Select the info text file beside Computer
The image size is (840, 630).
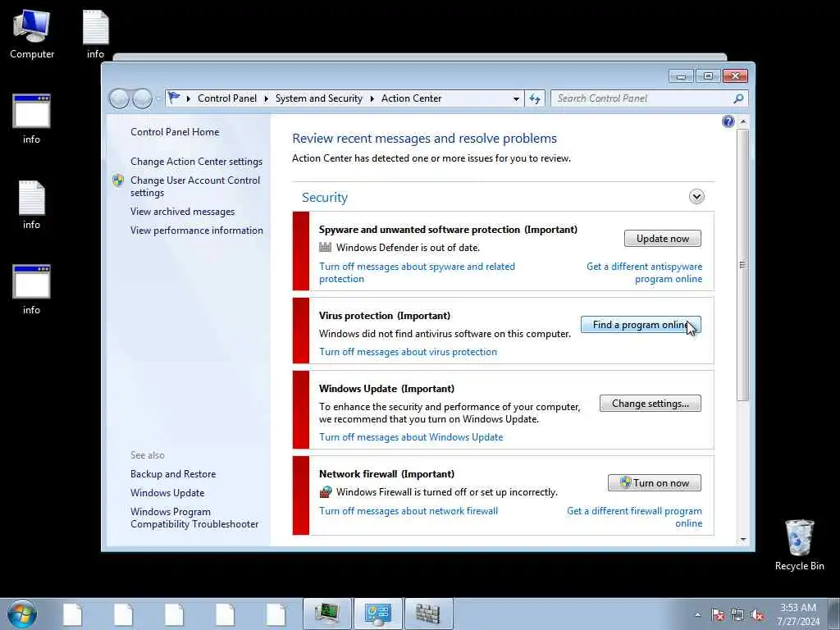click(95, 34)
